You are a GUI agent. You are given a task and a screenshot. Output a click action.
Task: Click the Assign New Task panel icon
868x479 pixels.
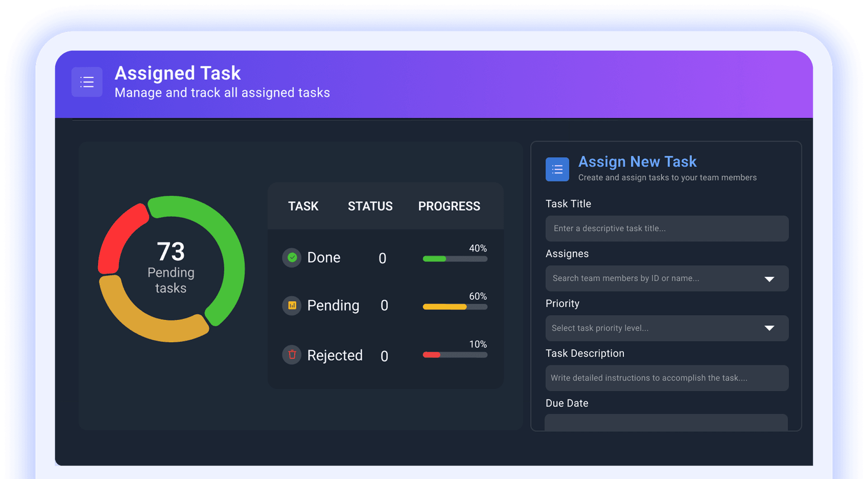click(557, 169)
